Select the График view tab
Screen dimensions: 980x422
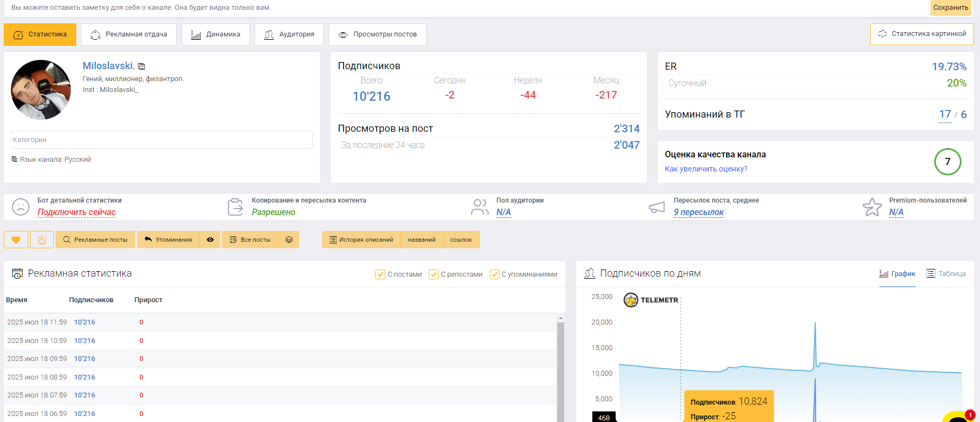pyautogui.click(x=897, y=274)
